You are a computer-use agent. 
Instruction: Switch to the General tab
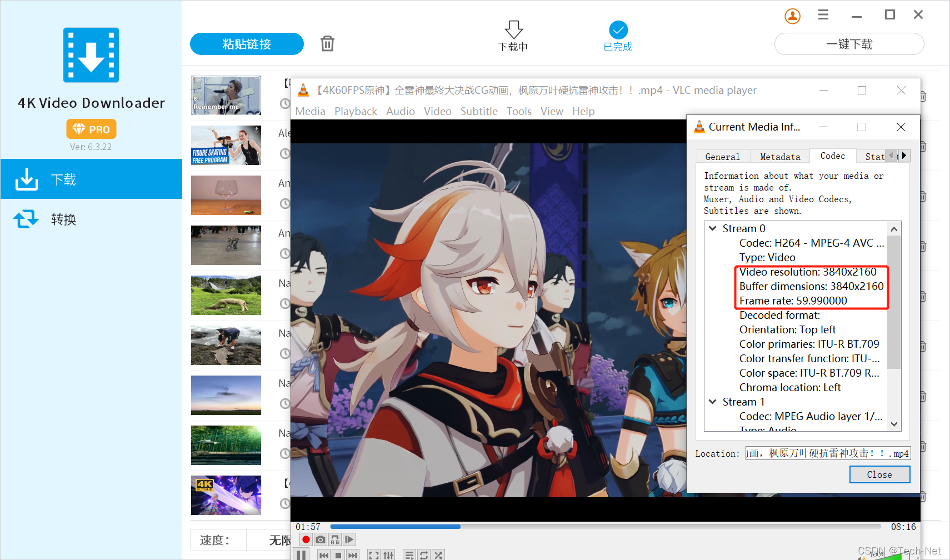click(x=723, y=157)
